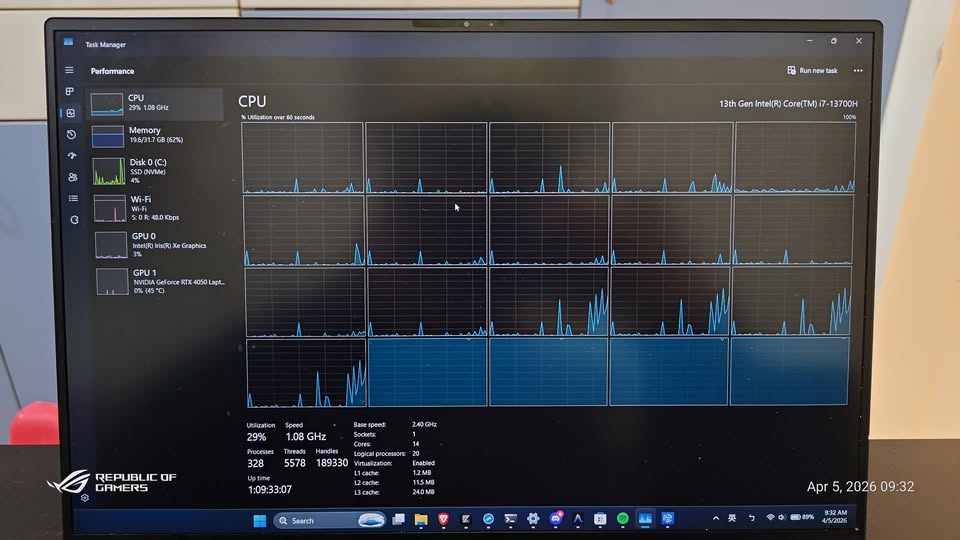Open Discord from the taskbar
The image size is (960, 540).
(556, 519)
